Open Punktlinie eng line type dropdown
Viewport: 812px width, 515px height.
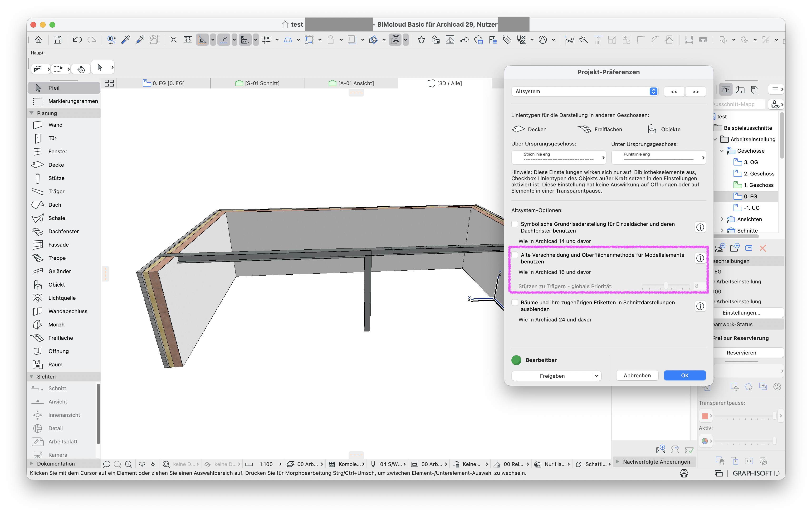659,157
